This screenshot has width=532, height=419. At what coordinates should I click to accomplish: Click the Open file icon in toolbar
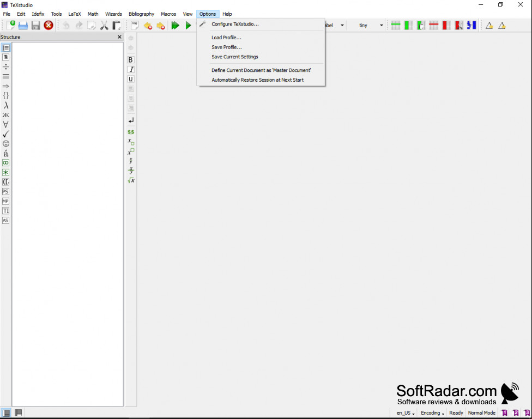click(23, 25)
